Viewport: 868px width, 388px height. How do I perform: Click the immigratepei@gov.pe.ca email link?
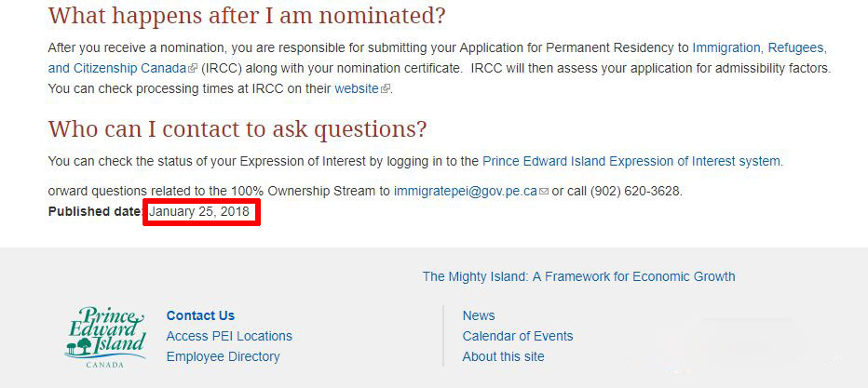[465, 191]
